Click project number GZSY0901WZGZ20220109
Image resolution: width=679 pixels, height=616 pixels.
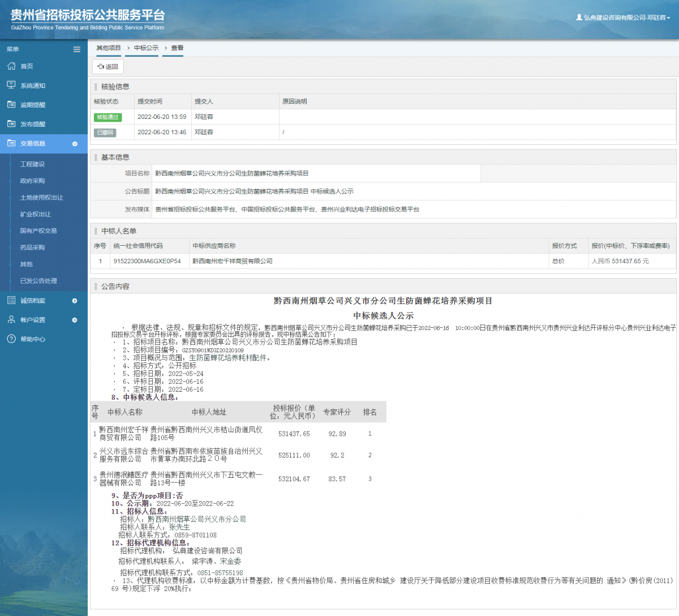click(x=213, y=350)
